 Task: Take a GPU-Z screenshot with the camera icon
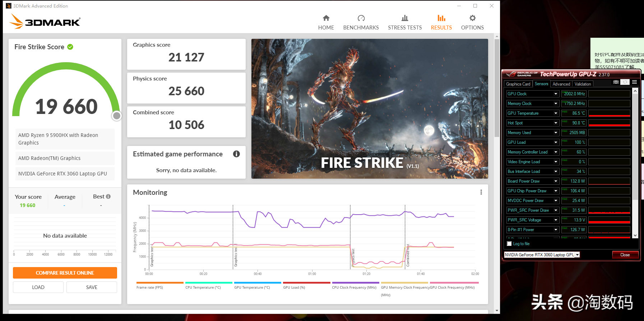(x=616, y=82)
